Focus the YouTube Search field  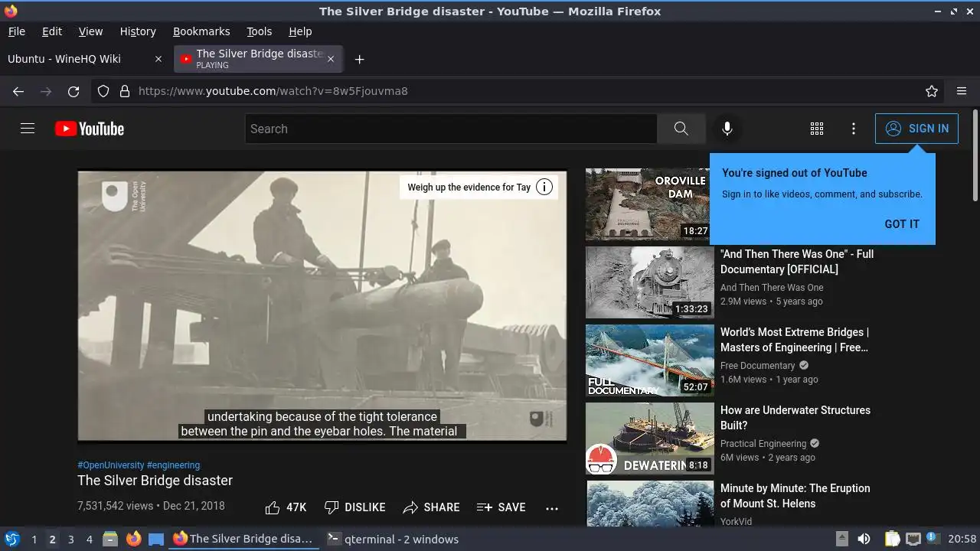click(x=451, y=129)
